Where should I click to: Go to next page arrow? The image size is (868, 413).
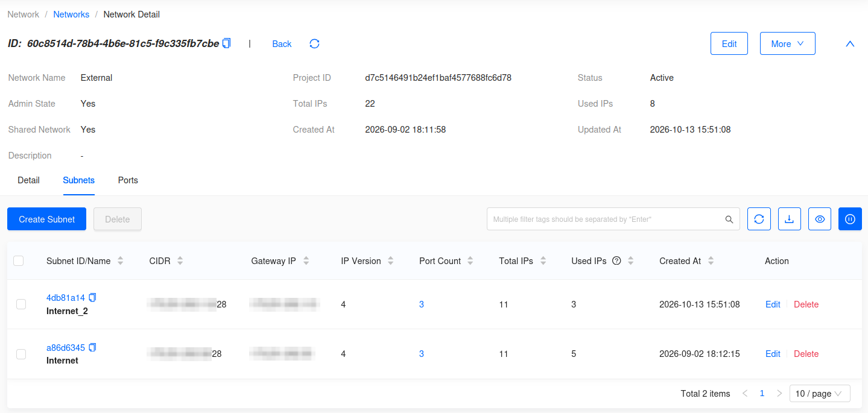point(779,393)
